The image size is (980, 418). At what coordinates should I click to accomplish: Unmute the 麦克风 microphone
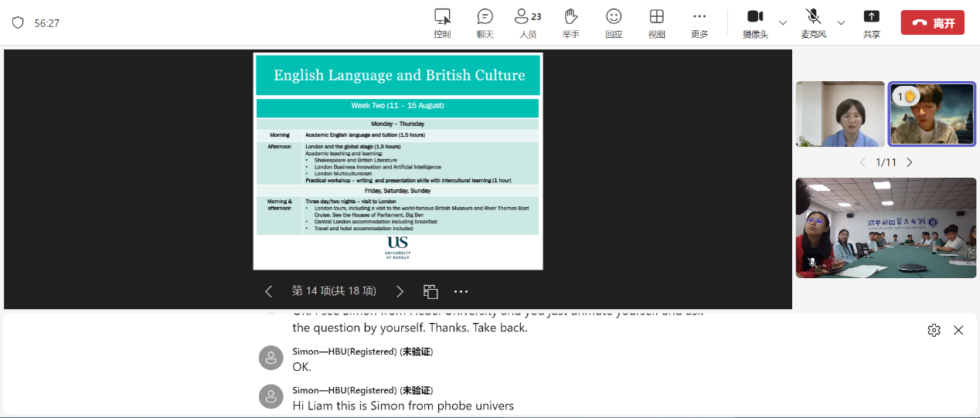pos(813,23)
